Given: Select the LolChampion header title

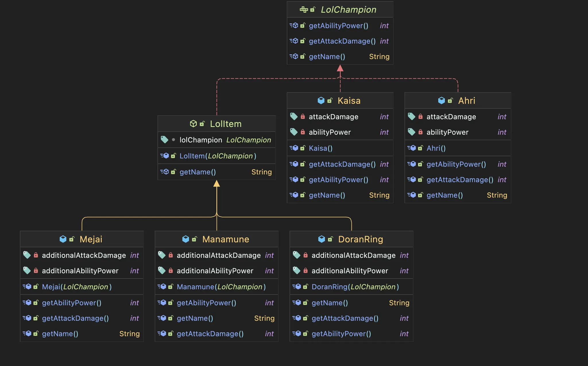Looking at the screenshot, I should [348, 9].
